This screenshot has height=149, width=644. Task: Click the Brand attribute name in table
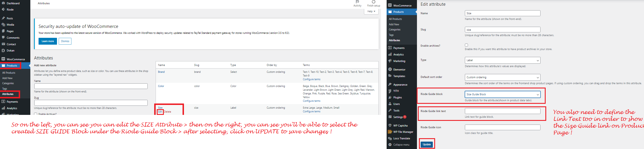[x=161, y=72]
